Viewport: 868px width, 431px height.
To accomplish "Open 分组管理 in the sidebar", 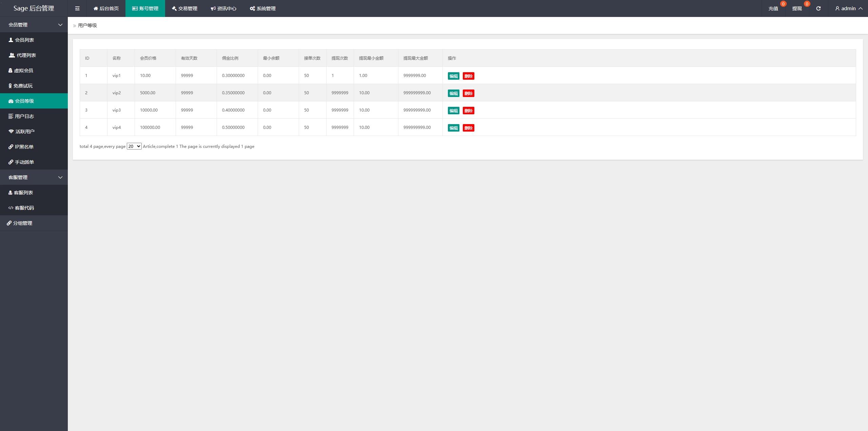I will click(x=22, y=223).
